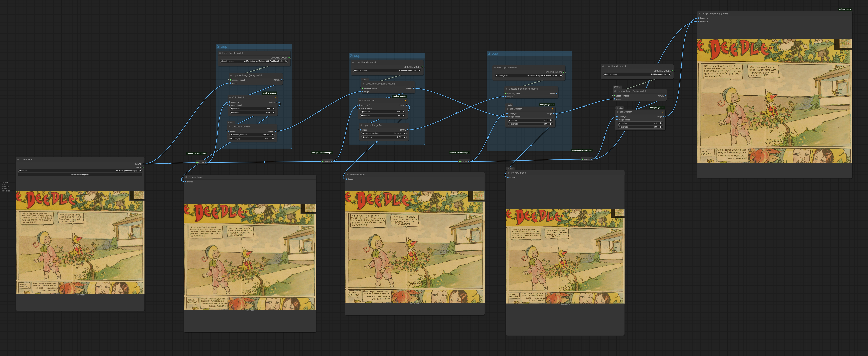Click IMAGE output socket of the 48.721s Upscale Image node
The height and width of the screenshot is (356, 868).
coord(665,96)
